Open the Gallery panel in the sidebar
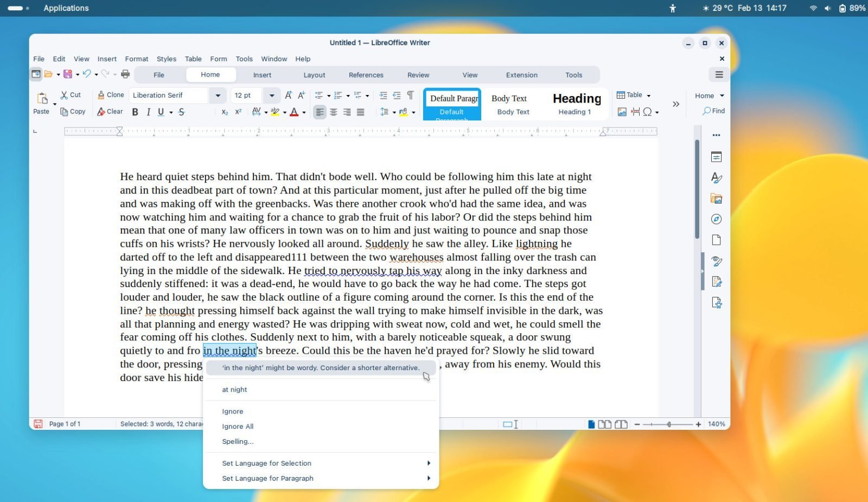The image size is (868, 502). (717, 198)
